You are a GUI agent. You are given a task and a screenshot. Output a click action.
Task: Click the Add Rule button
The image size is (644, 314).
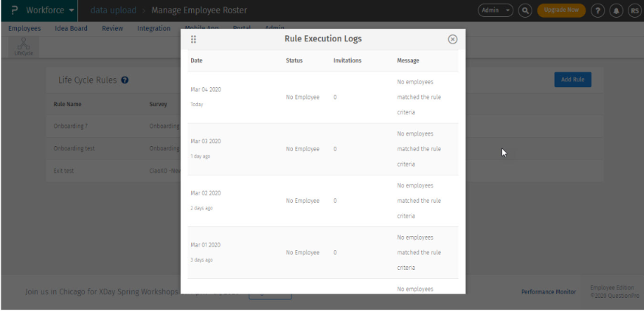(572, 79)
